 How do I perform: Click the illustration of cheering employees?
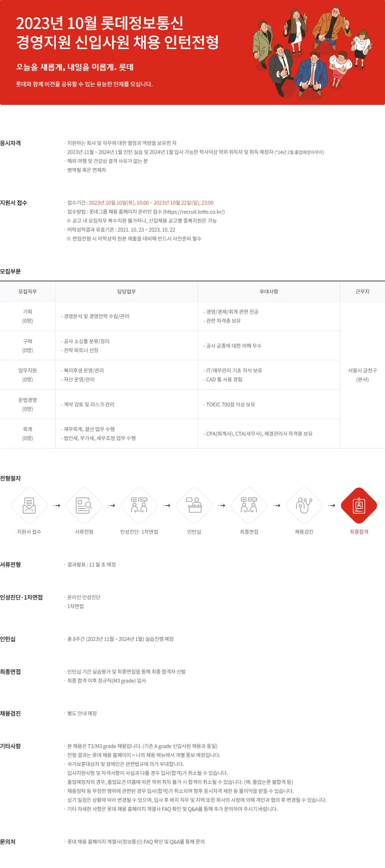pos(312,53)
